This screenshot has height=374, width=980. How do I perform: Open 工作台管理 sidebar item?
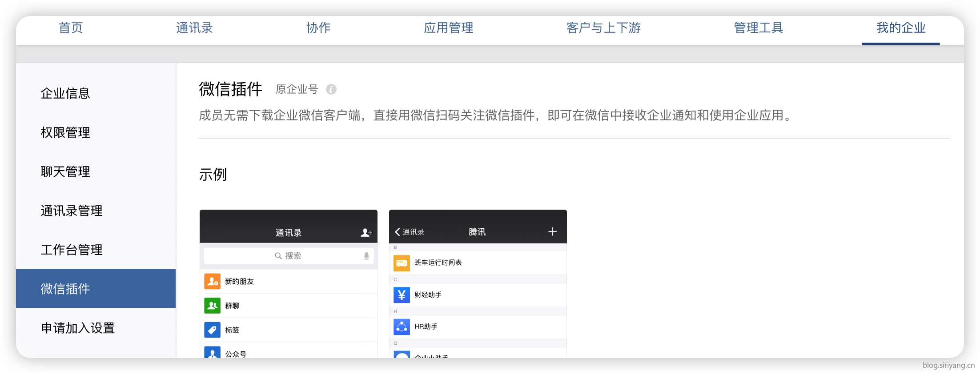(72, 250)
